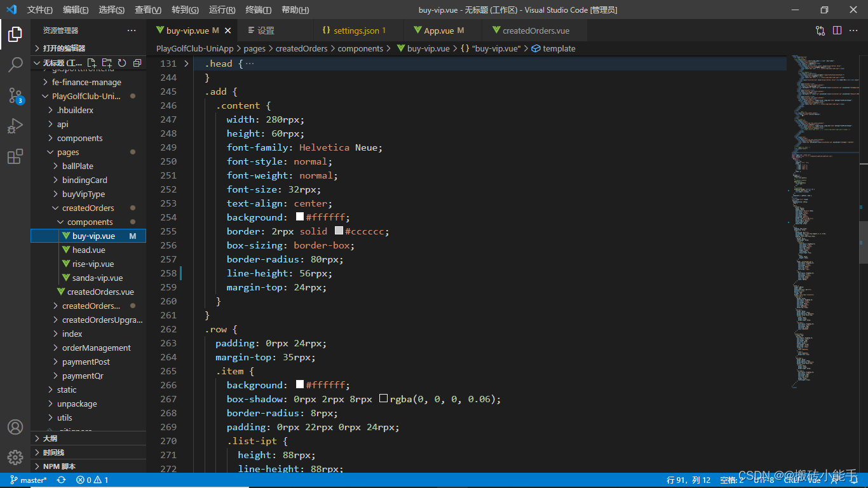The image size is (868, 488).
Task: Expand the .hbuilderx folder
Action: coord(88,110)
